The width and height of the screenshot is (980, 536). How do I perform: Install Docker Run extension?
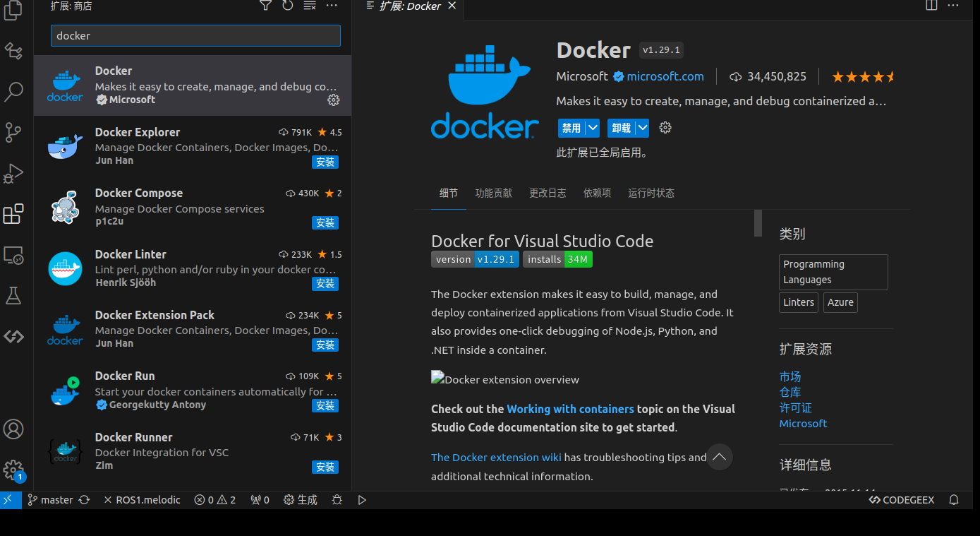point(325,405)
